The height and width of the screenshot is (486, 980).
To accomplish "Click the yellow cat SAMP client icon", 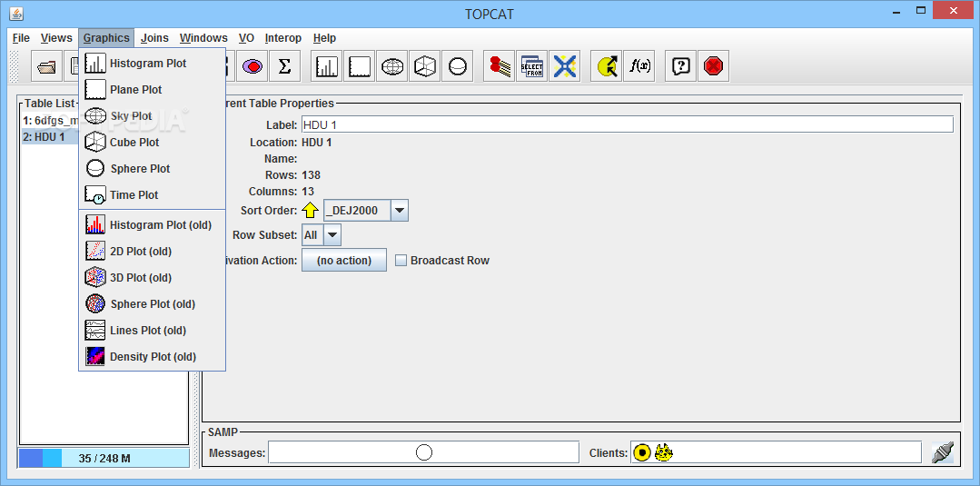I will pyautogui.click(x=663, y=452).
